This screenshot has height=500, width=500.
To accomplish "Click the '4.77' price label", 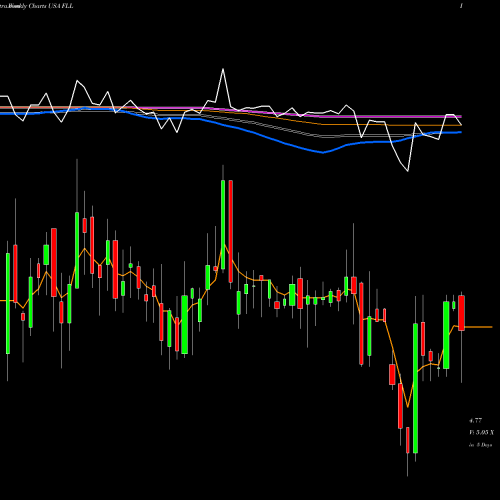I will click(475, 421).
